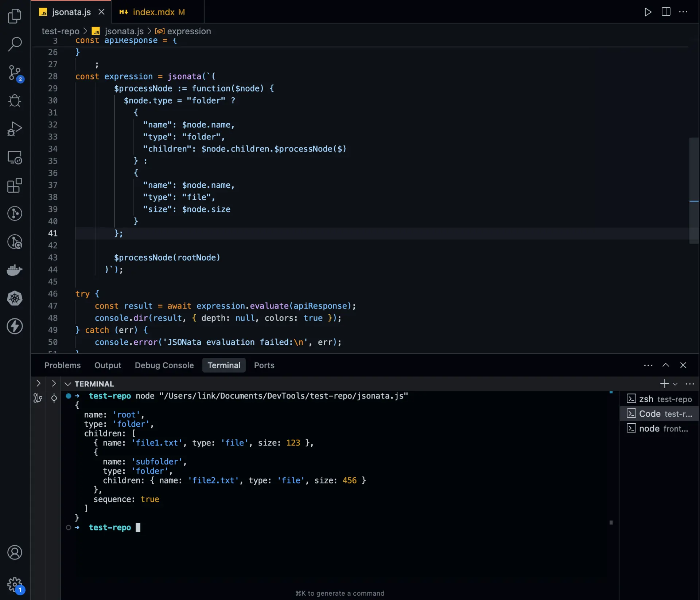
Task: Open the Search view
Action: [15, 44]
